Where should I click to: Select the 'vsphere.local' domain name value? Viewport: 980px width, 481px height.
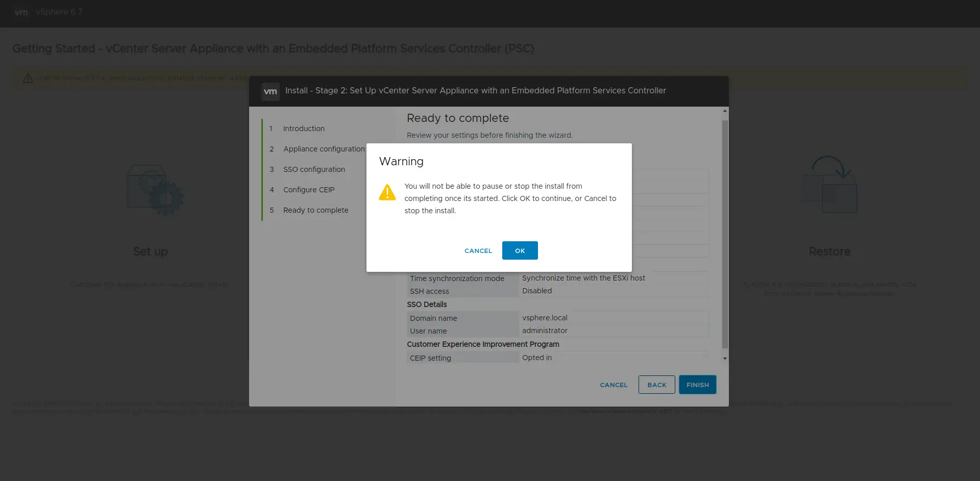(545, 318)
